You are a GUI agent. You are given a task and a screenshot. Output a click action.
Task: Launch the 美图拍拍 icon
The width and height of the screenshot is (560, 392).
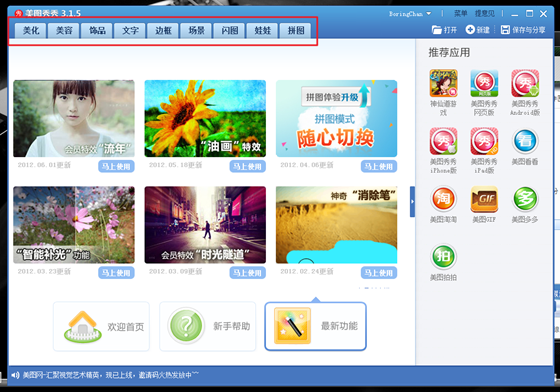point(443,256)
